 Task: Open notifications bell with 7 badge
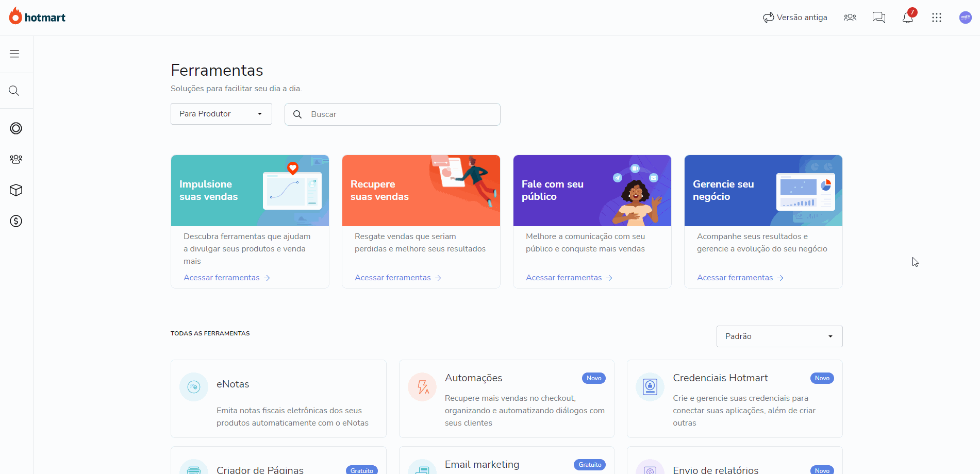[908, 16]
